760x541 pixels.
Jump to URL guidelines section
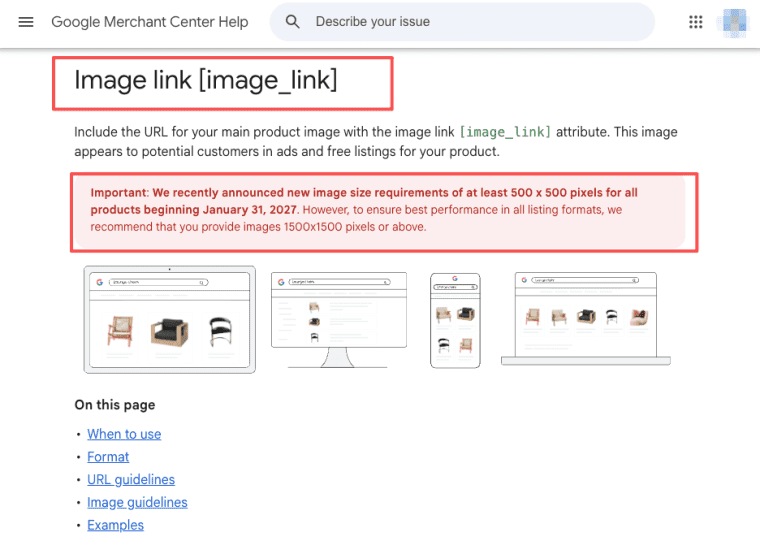tap(131, 479)
